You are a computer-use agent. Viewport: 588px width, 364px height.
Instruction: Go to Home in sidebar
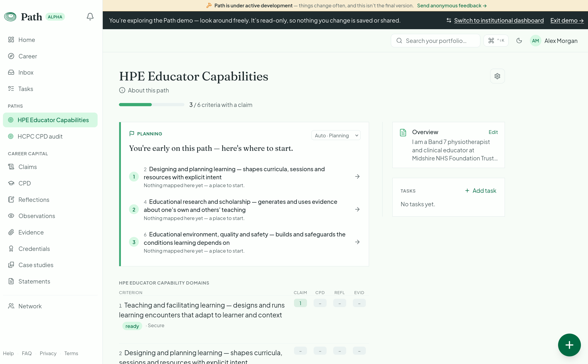click(50, 40)
